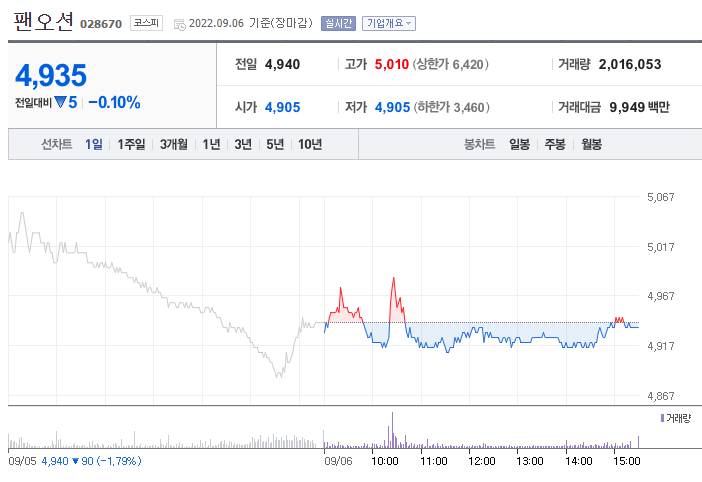Click the 팬오션 stock name heading

click(x=43, y=21)
